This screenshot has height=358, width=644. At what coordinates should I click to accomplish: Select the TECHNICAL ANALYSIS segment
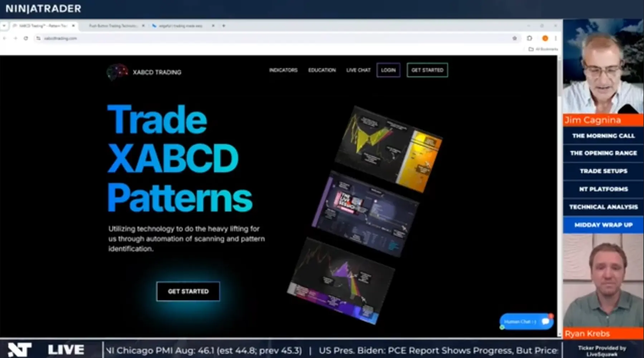(603, 207)
